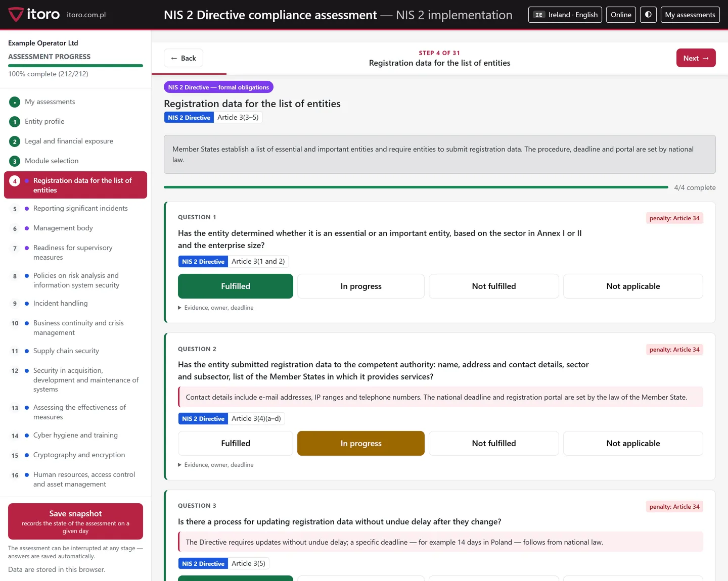
Task: Click step 1 circle for Entity profile
Action: click(x=15, y=122)
